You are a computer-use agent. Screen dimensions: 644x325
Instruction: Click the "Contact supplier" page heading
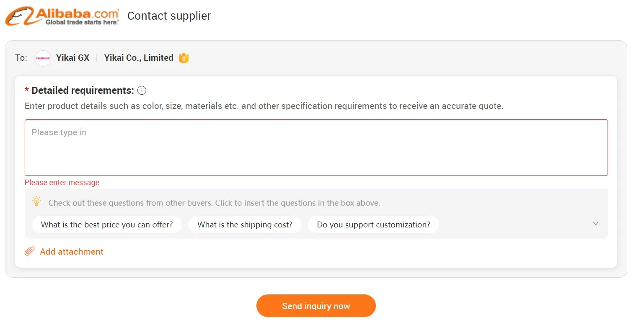coord(169,16)
